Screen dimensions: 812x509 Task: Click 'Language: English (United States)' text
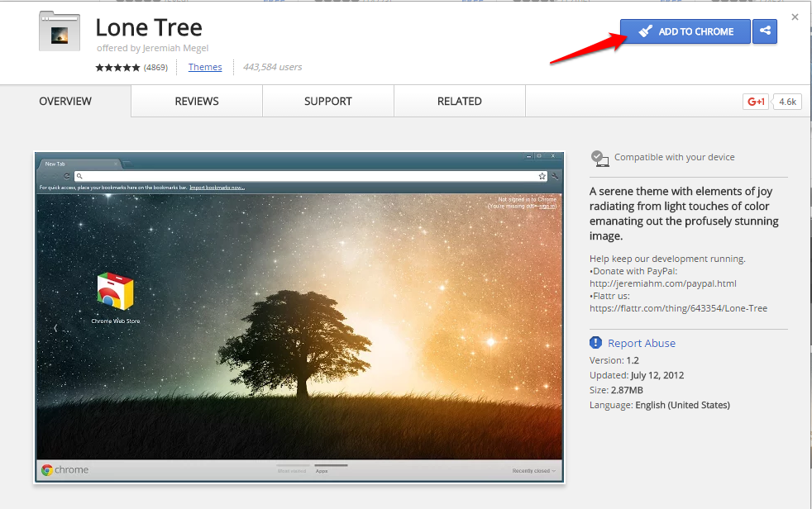660,405
